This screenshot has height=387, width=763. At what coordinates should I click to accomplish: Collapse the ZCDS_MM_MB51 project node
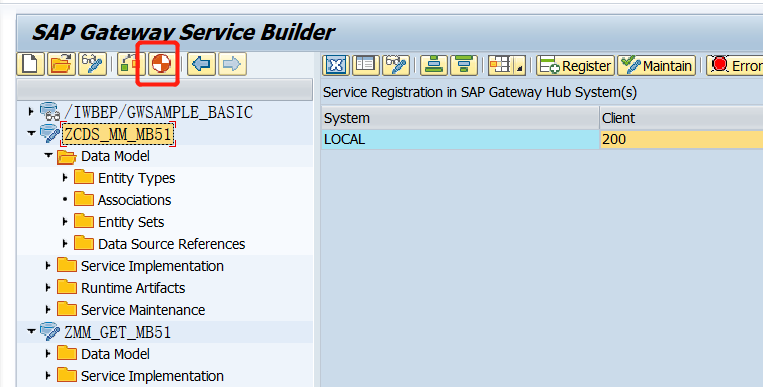click(x=31, y=133)
